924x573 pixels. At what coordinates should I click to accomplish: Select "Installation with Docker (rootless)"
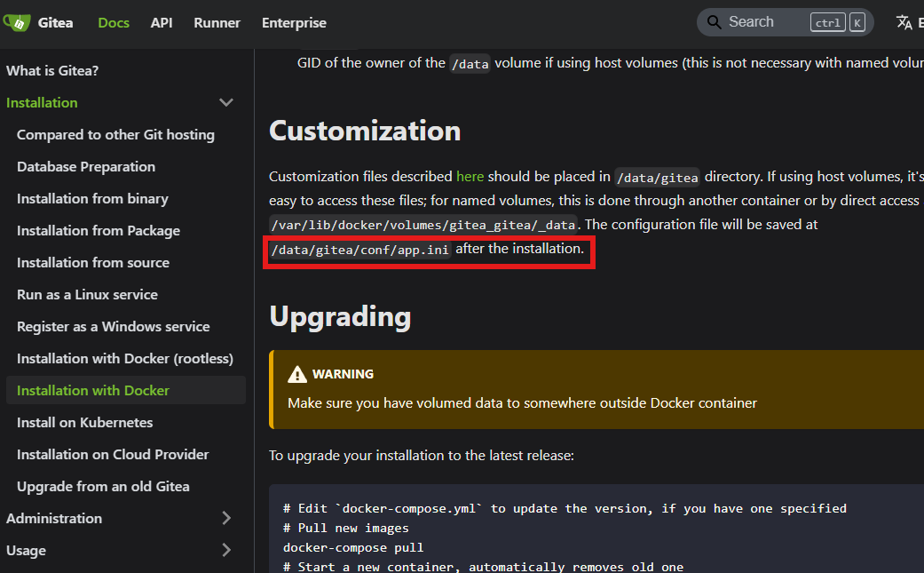pyautogui.click(x=125, y=359)
